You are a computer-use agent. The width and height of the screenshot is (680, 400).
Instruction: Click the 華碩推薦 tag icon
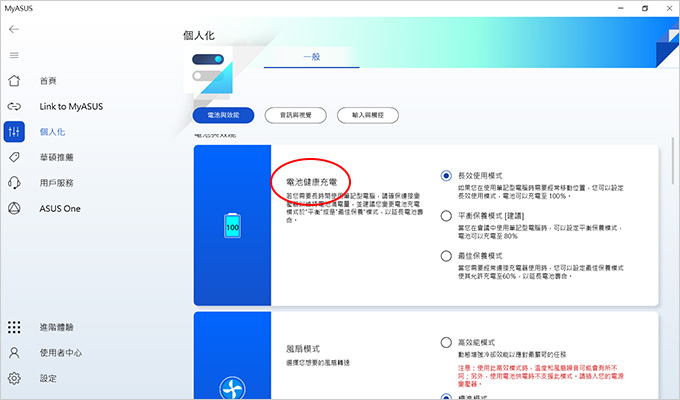(x=14, y=157)
